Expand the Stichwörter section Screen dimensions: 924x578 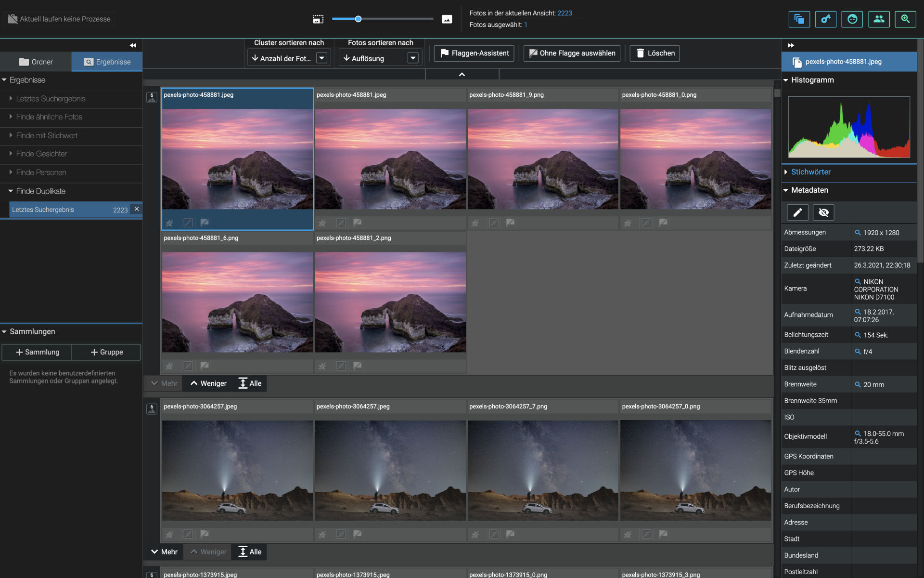coord(810,172)
